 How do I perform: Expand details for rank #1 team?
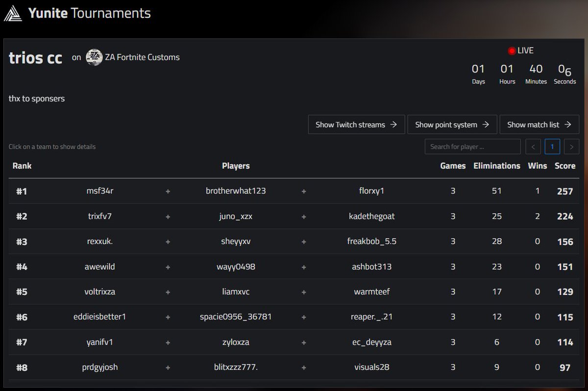click(294, 191)
